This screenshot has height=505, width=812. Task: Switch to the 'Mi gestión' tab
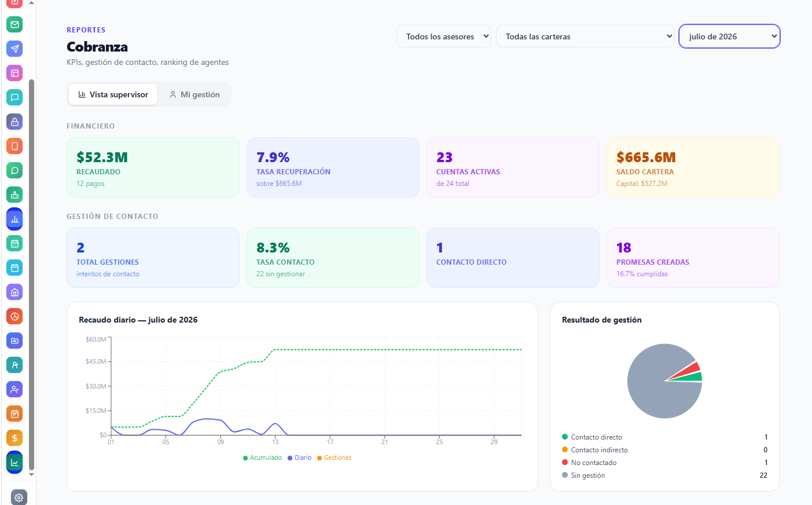click(x=194, y=94)
